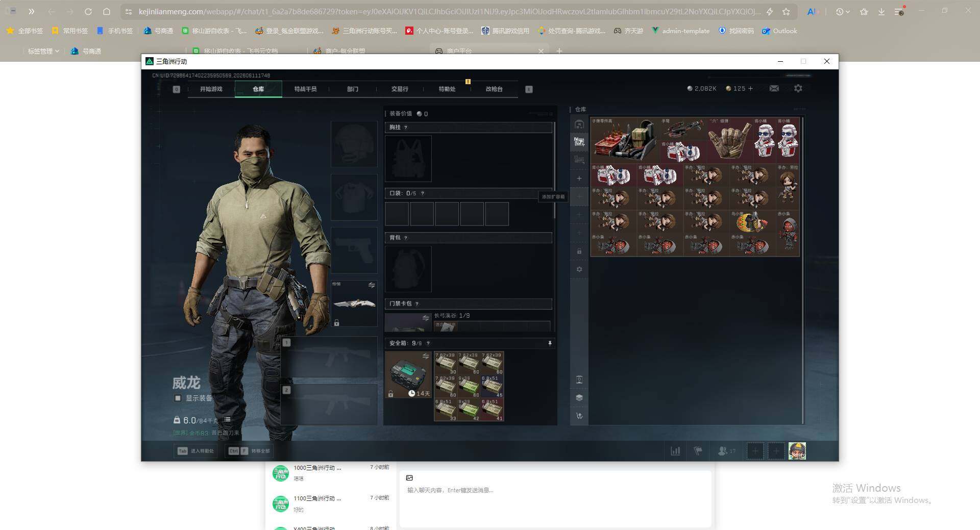Open the 交易行 tab

point(400,89)
